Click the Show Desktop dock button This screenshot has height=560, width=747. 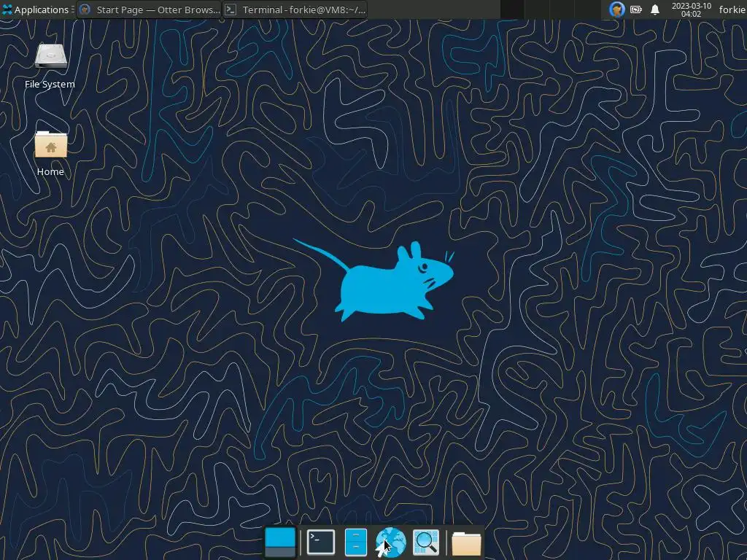tap(280, 542)
